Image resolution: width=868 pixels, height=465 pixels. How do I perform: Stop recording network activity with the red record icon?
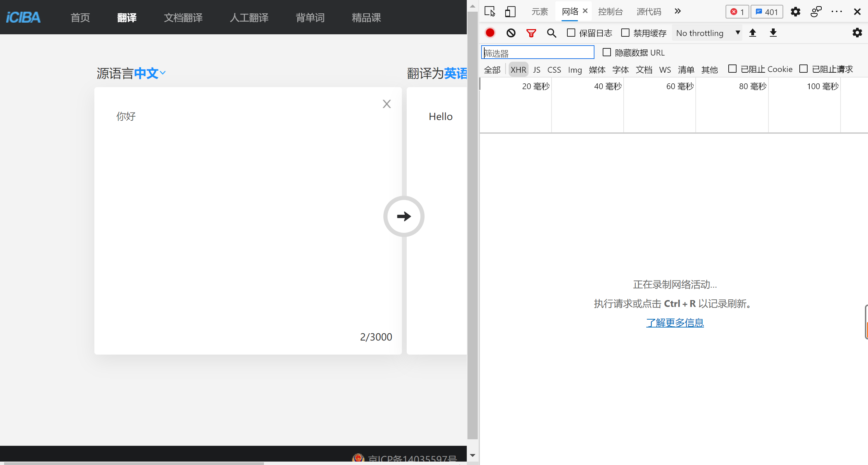point(490,33)
